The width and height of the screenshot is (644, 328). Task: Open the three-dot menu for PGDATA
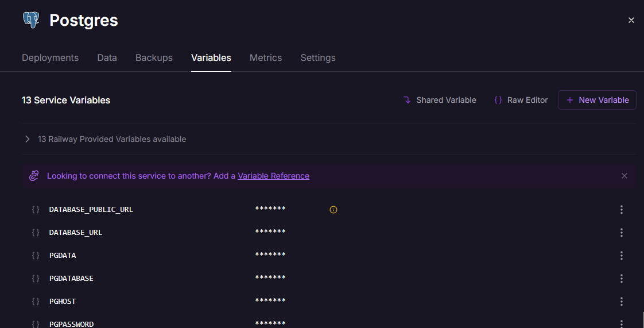coord(622,256)
